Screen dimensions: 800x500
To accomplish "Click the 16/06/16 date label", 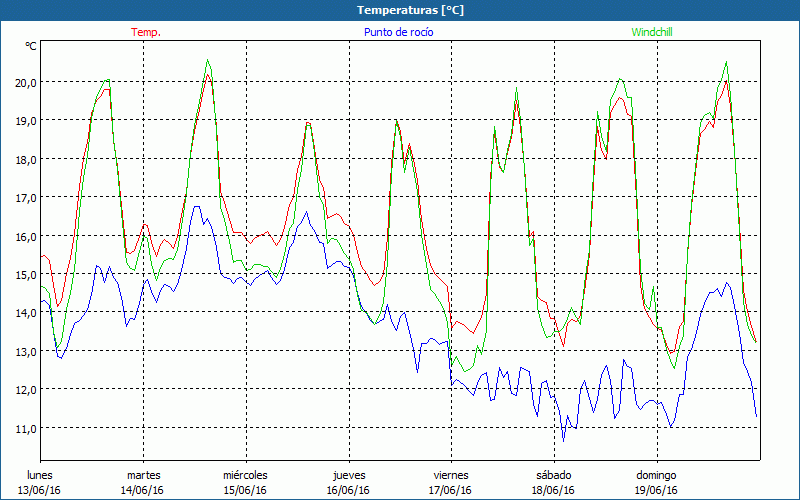I will [348, 490].
